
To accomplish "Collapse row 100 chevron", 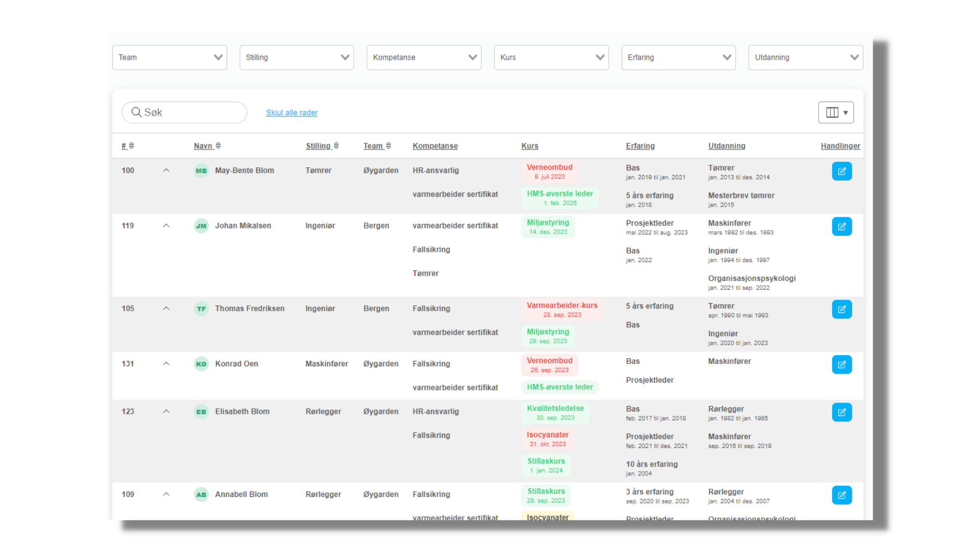I will 166,170.
